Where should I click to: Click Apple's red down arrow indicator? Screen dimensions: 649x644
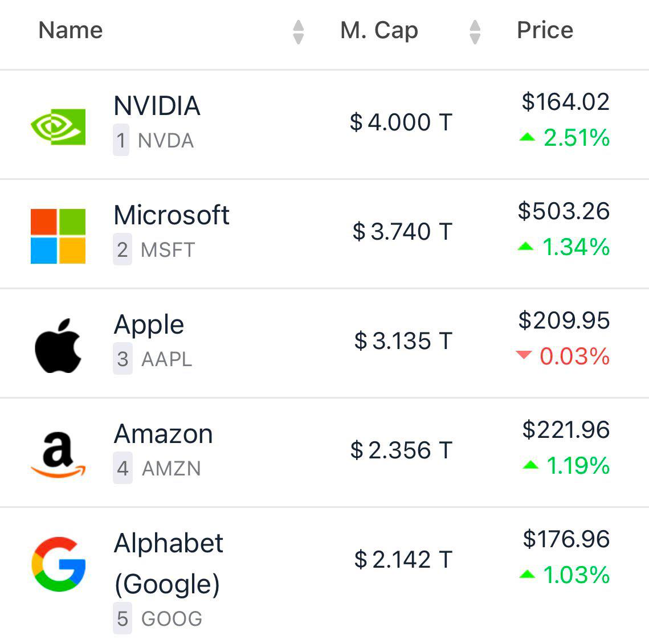(524, 356)
